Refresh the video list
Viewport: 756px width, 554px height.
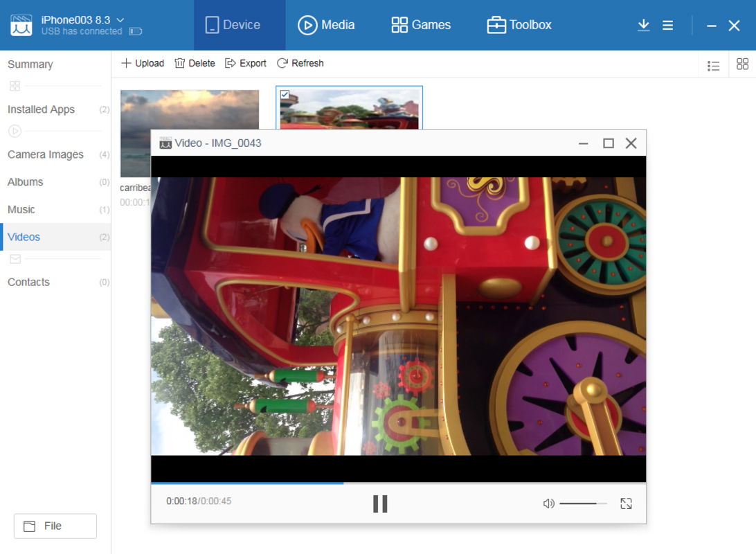point(300,63)
